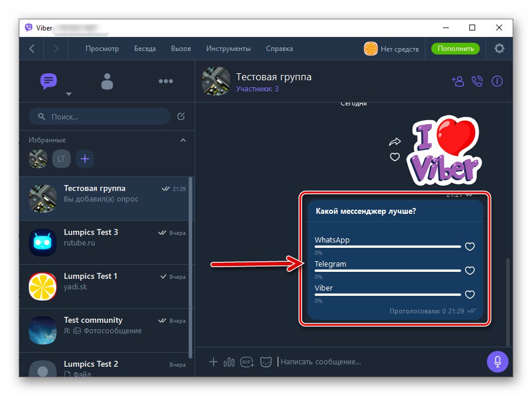Record voice message with microphone button
The image size is (532, 396).
[x=497, y=361]
